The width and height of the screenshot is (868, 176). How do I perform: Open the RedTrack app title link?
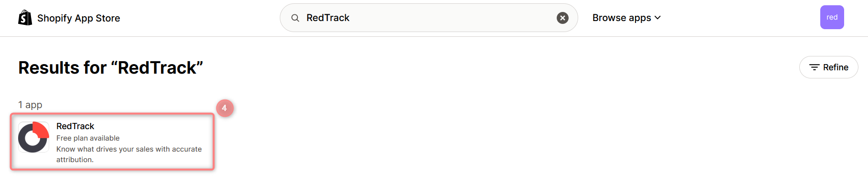[x=75, y=126]
